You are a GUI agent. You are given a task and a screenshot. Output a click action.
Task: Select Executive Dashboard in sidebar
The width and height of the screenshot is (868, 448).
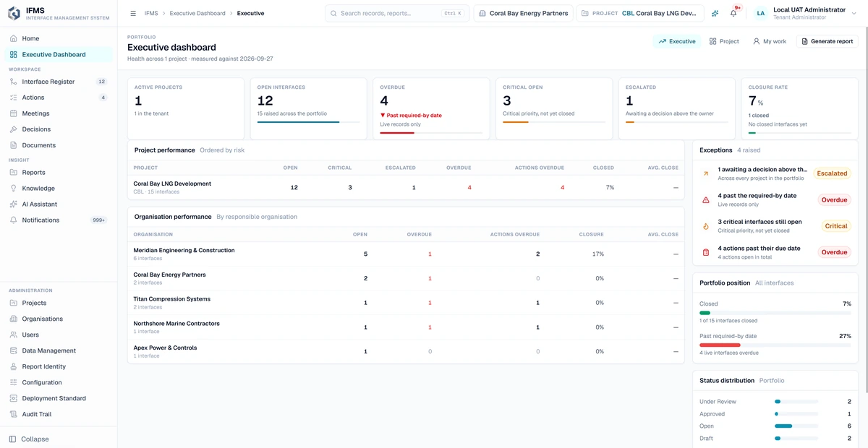59,54
